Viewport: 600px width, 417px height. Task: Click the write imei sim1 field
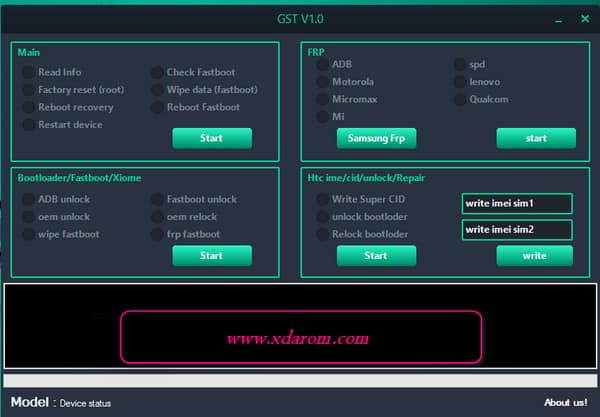[516, 204]
